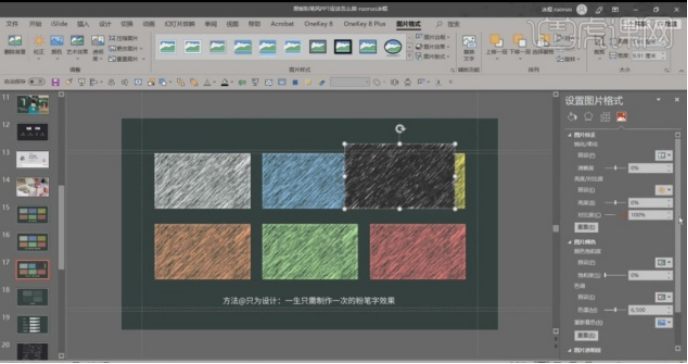
Task: Open the brightness/contrast presets dropdown
Action: tap(663, 190)
